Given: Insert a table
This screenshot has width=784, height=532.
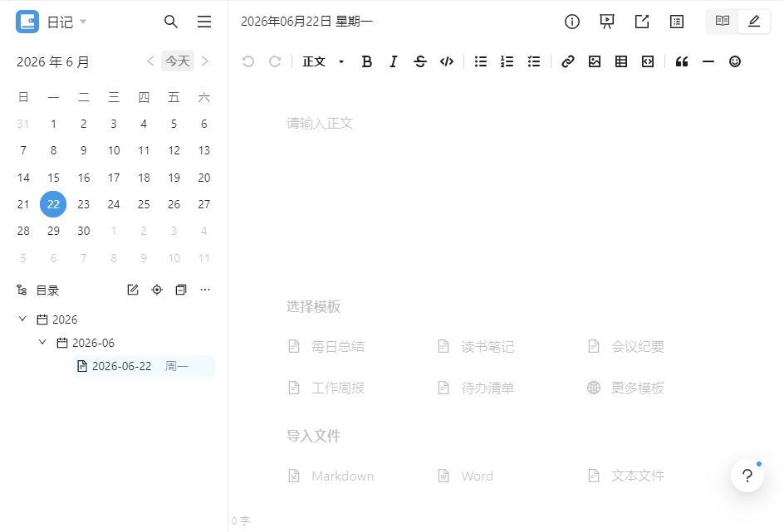Looking at the screenshot, I should coord(621,61).
